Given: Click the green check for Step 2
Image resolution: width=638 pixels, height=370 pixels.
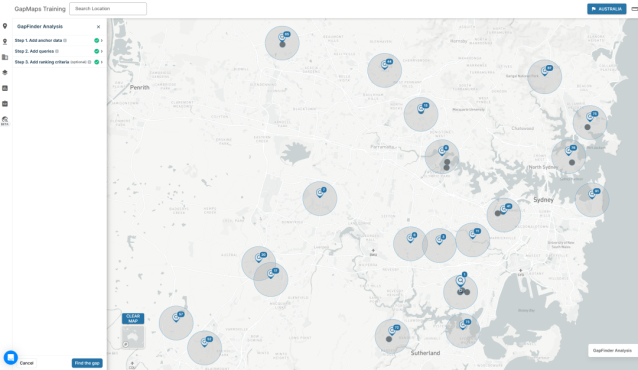Looking at the screenshot, I should 96,51.
